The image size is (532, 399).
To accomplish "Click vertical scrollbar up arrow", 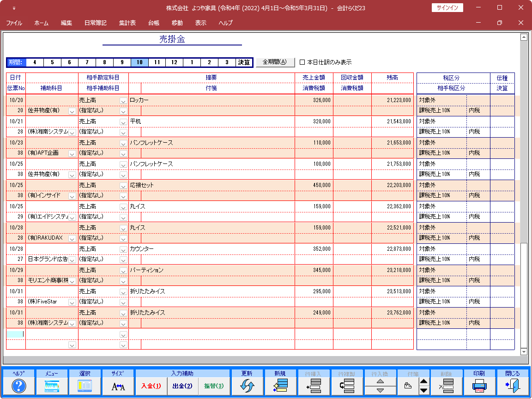I will click(x=524, y=37).
